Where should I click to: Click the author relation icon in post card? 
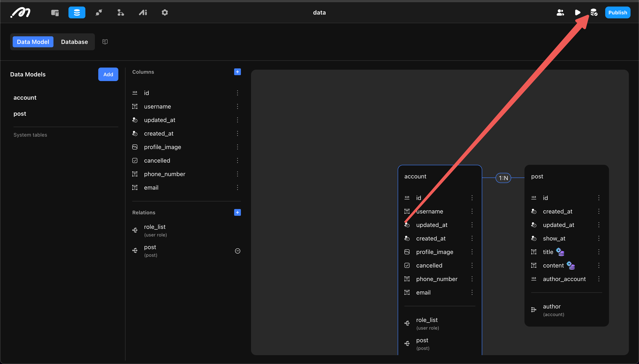tap(534, 310)
